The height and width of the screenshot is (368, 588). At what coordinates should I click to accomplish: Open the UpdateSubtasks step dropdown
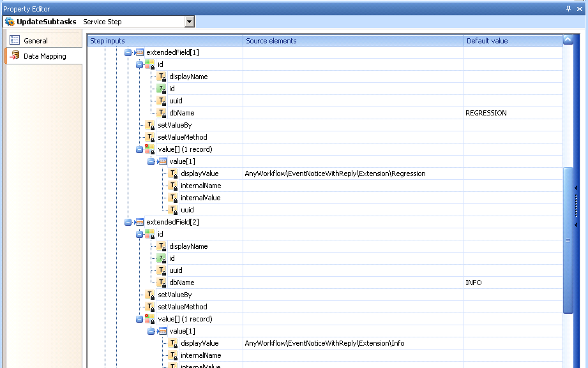(189, 22)
